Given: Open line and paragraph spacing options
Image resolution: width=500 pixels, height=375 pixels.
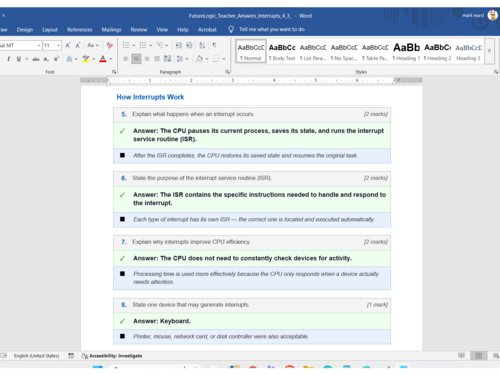Looking at the screenshot, I should [180, 59].
